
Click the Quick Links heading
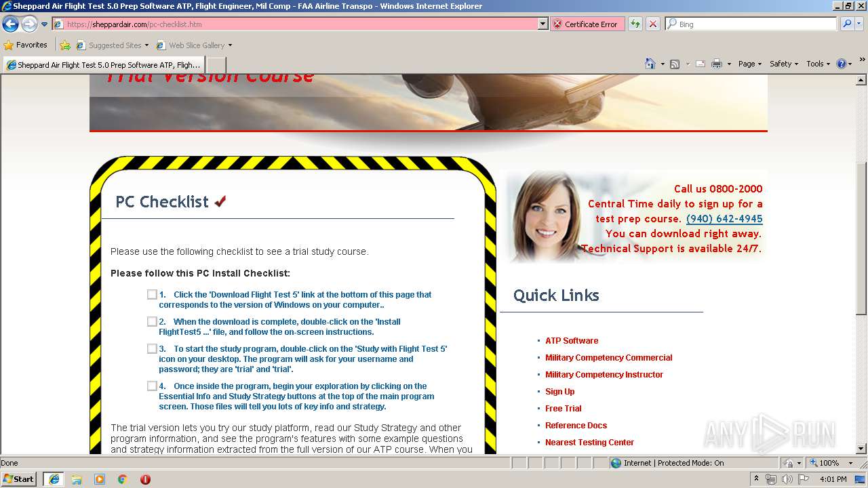[x=556, y=296]
